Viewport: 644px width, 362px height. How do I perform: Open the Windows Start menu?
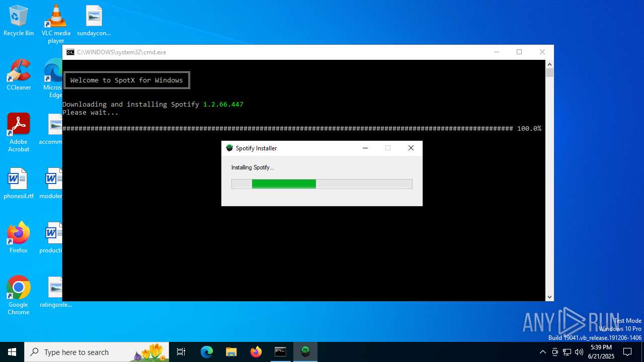(x=12, y=352)
